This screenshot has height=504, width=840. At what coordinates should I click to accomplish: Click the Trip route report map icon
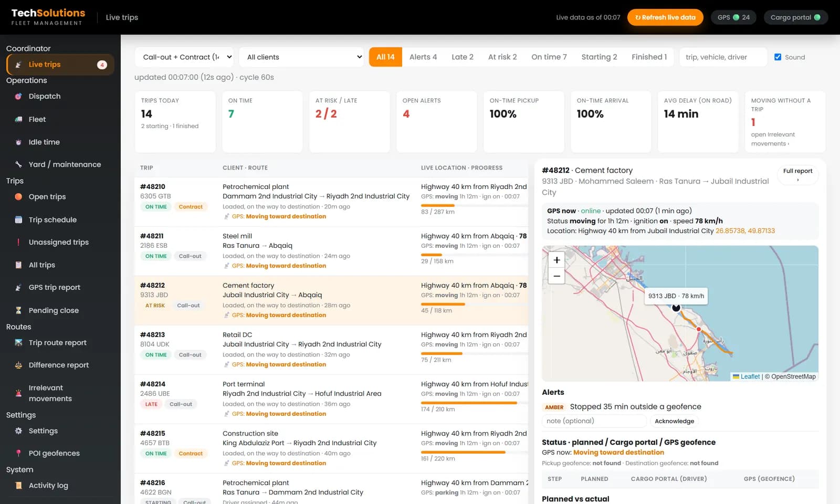[18, 343]
